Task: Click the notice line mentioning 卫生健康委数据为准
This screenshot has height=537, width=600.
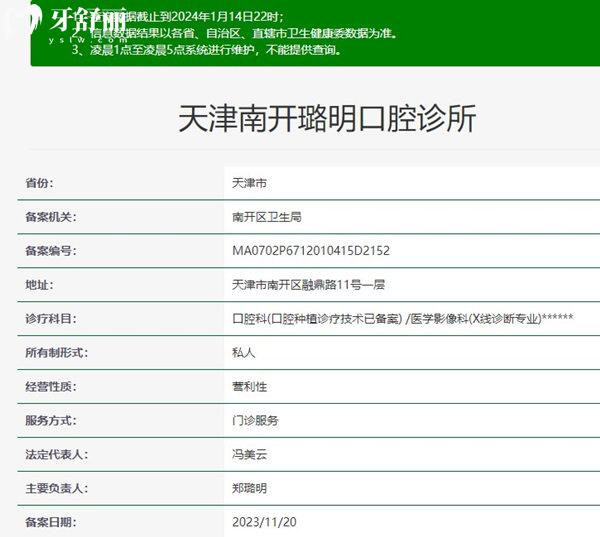Action: click(x=234, y=33)
